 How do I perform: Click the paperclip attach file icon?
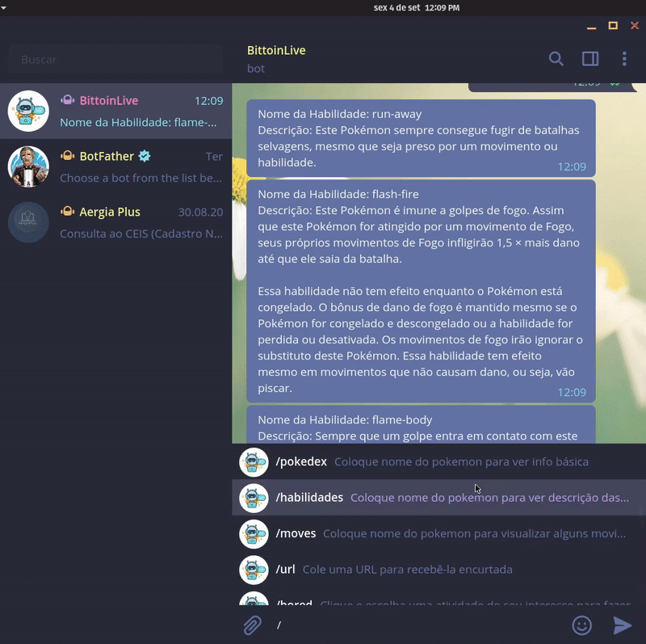coord(252,625)
